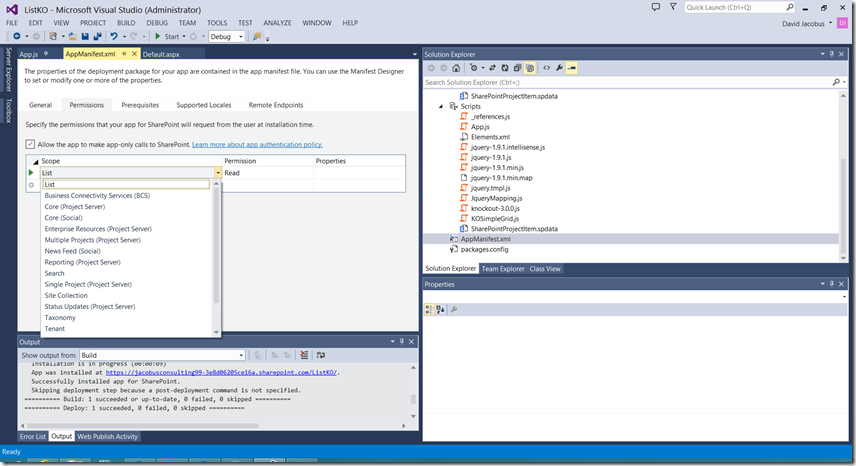The height and width of the screenshot is (466, 856).
Task: Toggle the app-only calls checkbox
Action: coord(30,145)
